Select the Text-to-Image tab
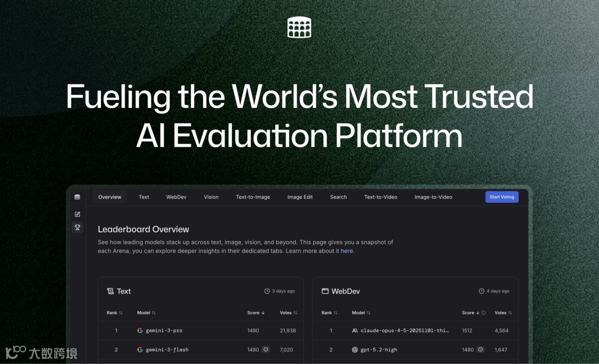 253,197
